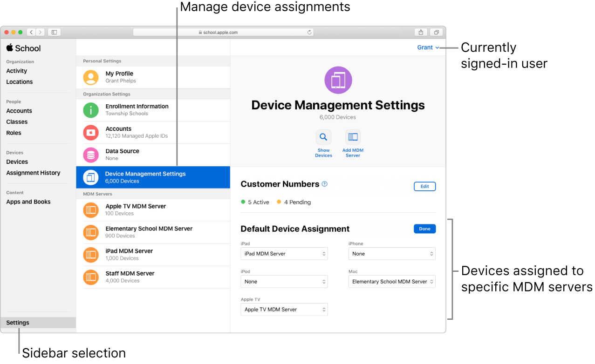Image resolution: width=595 pixels, height=364 pixels.
Task: Click the Show Devices magnifier icon
Action: click(x=323, y=137)
